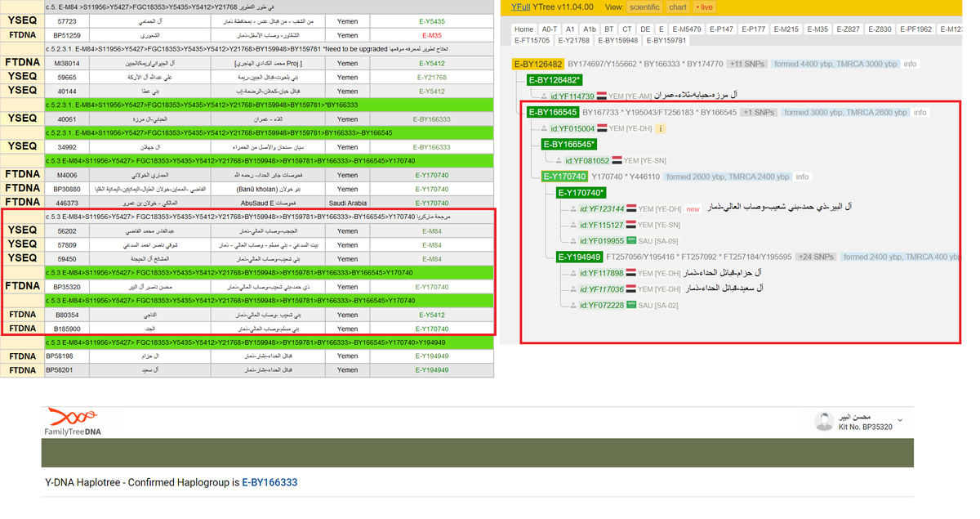Click the person icon next to id:YF072228
Screen dimensions: 980x519
[x=574, y=305]
